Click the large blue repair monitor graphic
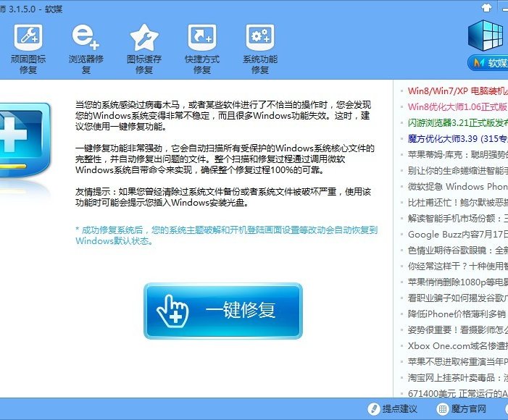The image size is (508, 420). pos(25,140)
